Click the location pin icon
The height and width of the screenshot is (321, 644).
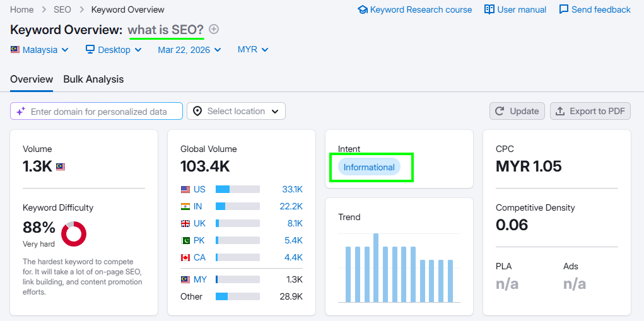[x=197, y=112]
